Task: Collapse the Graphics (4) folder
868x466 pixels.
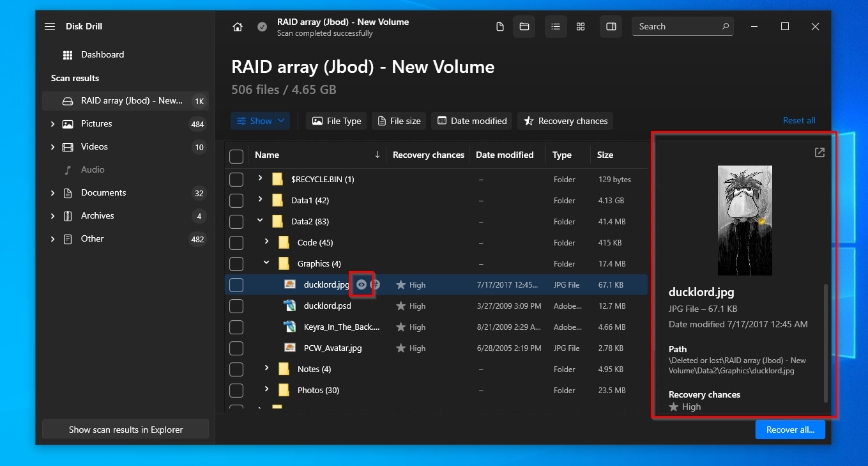Action: click(266, 263)
